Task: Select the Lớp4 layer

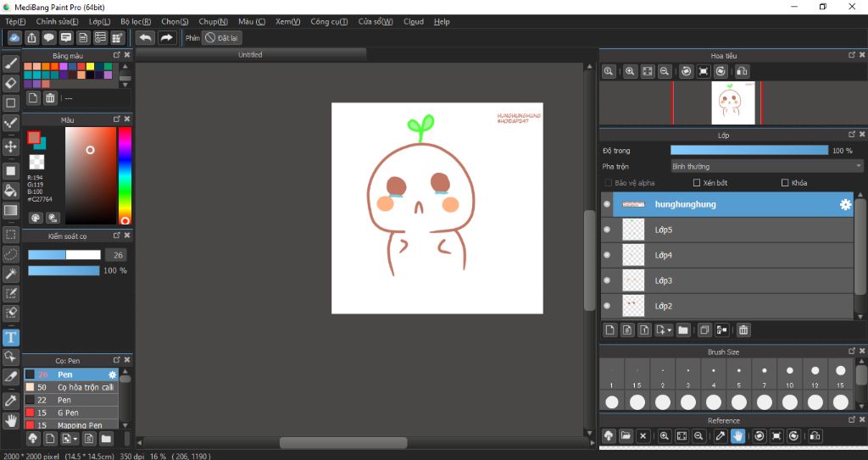Action: 726,255
